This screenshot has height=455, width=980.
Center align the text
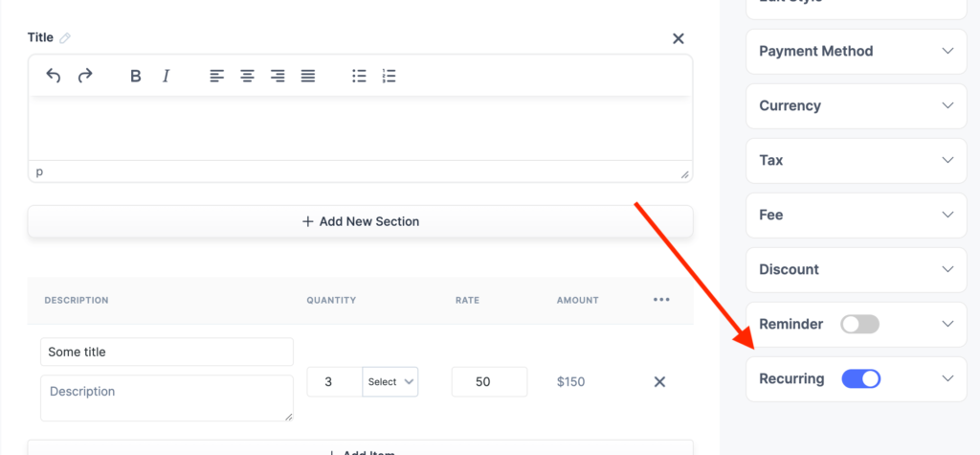[x=248, y=77]
